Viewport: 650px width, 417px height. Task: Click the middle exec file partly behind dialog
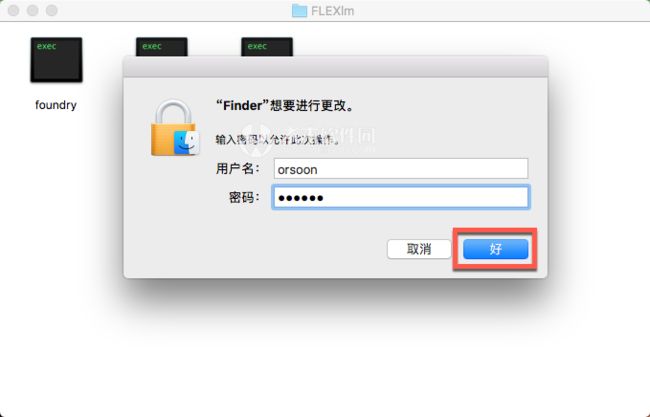[162, 46]
